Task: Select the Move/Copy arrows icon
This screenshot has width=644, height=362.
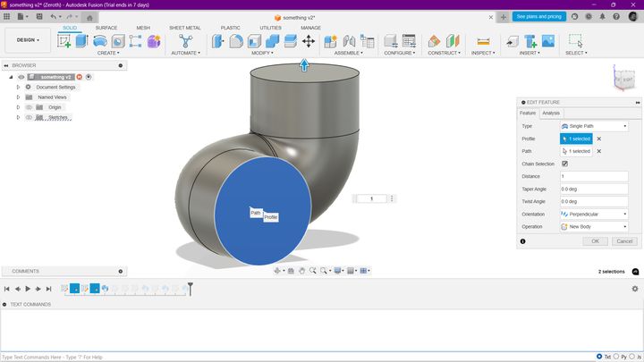Action: 309,41
